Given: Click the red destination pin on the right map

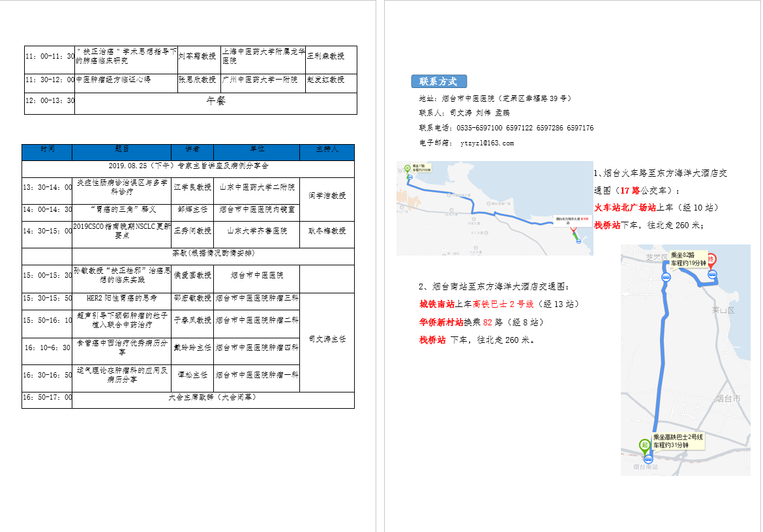Looking at the screenshot, I should click(711, 259).
